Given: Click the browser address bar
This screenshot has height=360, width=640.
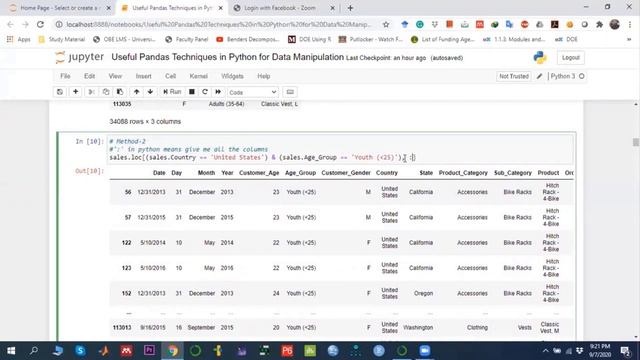Looking at the screenshot, I should click(218, 24).
